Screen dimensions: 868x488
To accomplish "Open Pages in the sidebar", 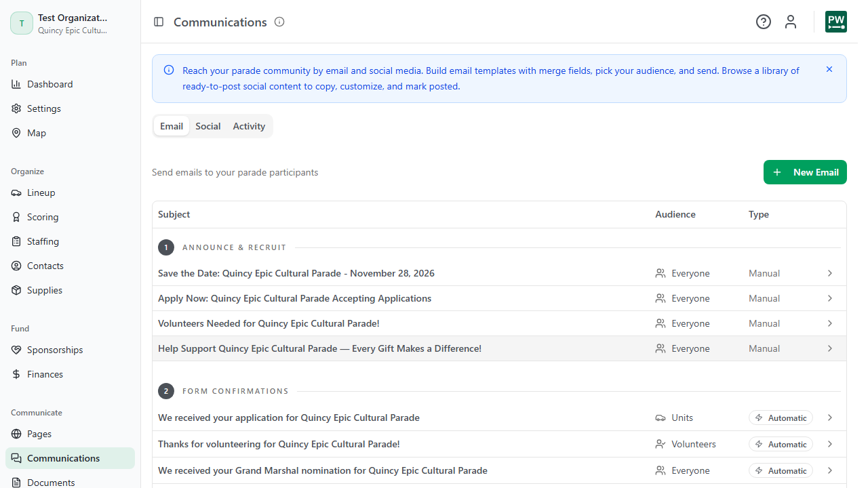I will point(70,434).
